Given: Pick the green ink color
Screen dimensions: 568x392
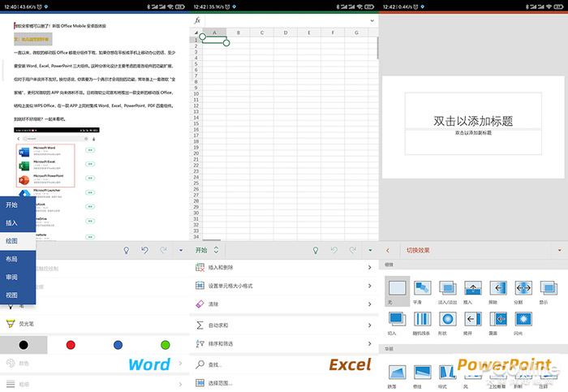Looking at the screenshot, I should coord(166,345).
